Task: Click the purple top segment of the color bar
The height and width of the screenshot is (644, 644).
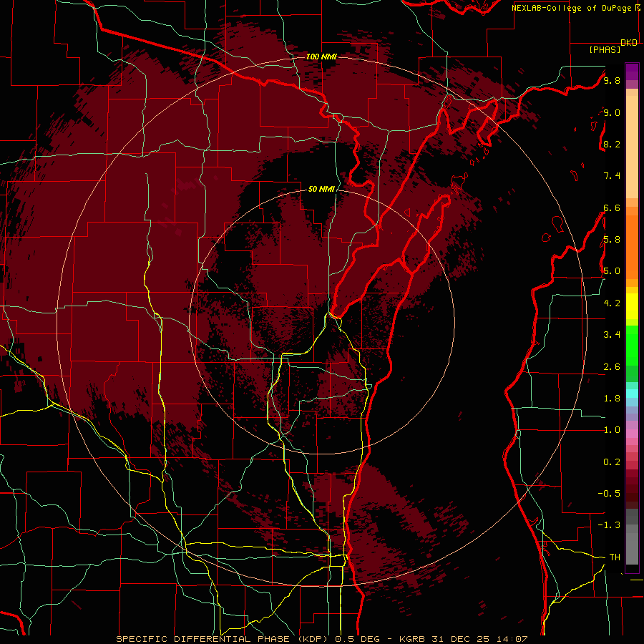Action: pyautogui.click(x=632, y=72)
